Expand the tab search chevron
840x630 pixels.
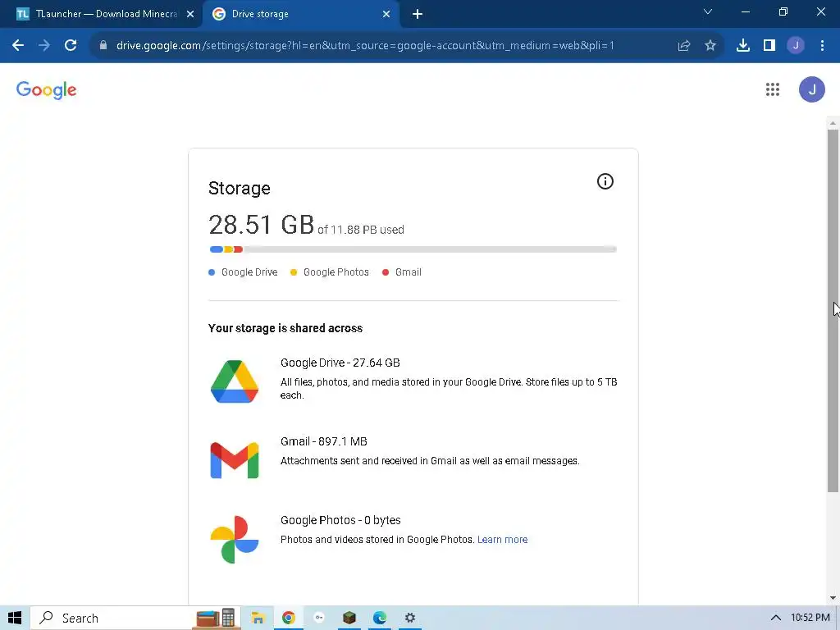708,11
